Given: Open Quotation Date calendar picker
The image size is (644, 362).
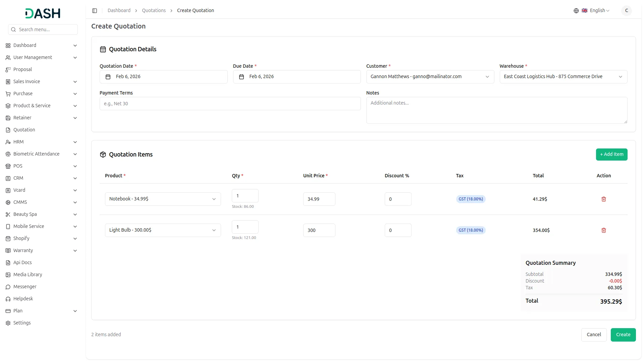Looking at the screenshot, I should pyautogui.click(x=163, y=77).
